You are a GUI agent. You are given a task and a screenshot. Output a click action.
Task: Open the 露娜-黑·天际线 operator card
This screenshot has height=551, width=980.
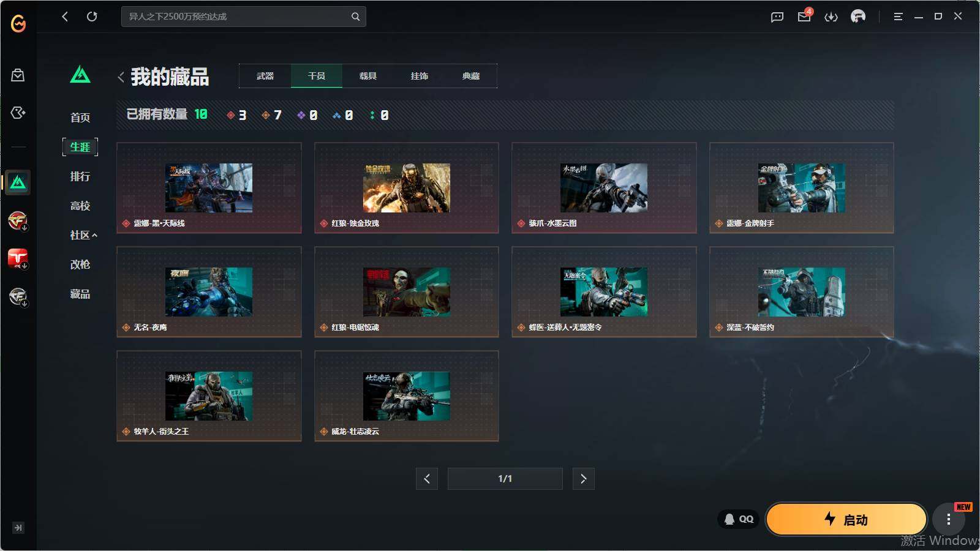click(209, 188)
